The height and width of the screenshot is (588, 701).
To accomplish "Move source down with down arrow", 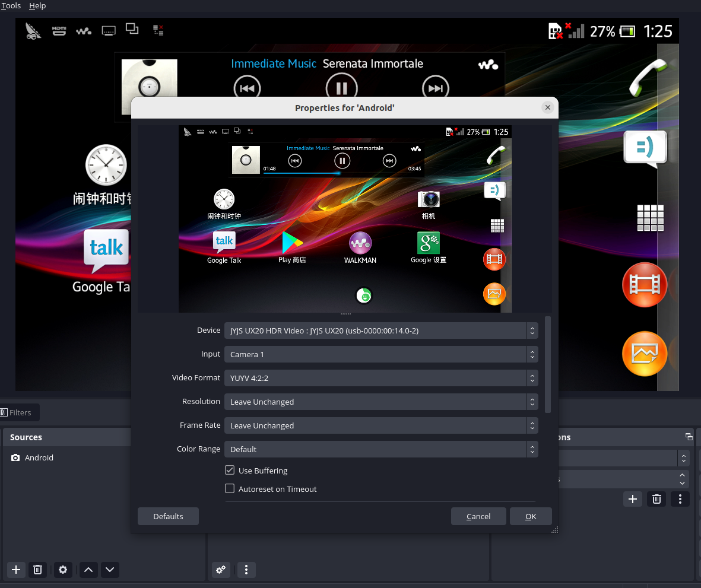I will click(x=110, y=570).
